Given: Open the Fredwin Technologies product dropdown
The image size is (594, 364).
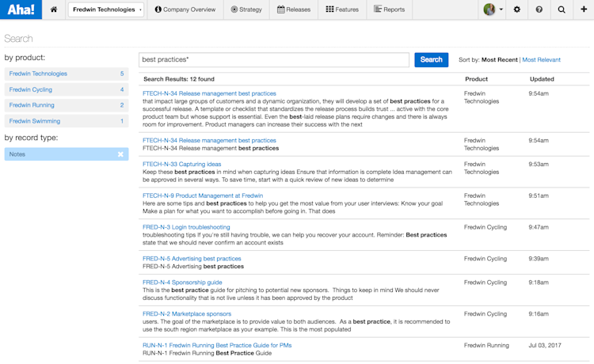Looking at the screenshot, I should pos(106,9).
